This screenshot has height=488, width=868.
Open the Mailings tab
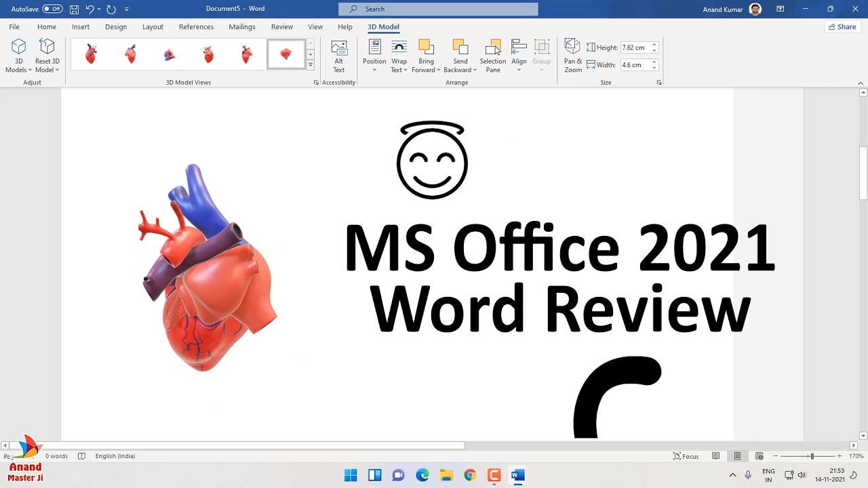tap(242, 26)
